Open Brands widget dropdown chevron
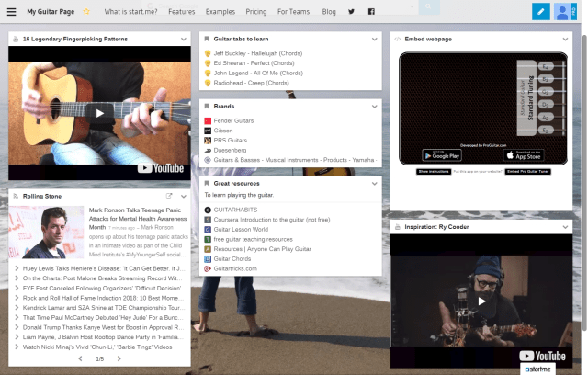This screenshot has width=588, height=375. coord(374,107)
